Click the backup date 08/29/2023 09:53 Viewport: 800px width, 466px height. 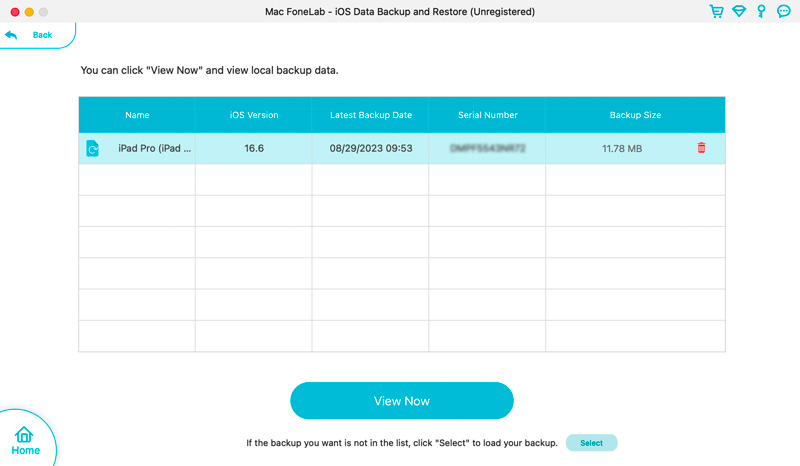pos(371,148)
